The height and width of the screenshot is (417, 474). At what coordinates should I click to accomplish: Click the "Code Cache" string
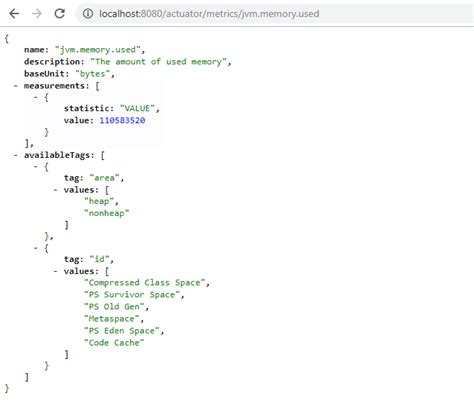114,343
